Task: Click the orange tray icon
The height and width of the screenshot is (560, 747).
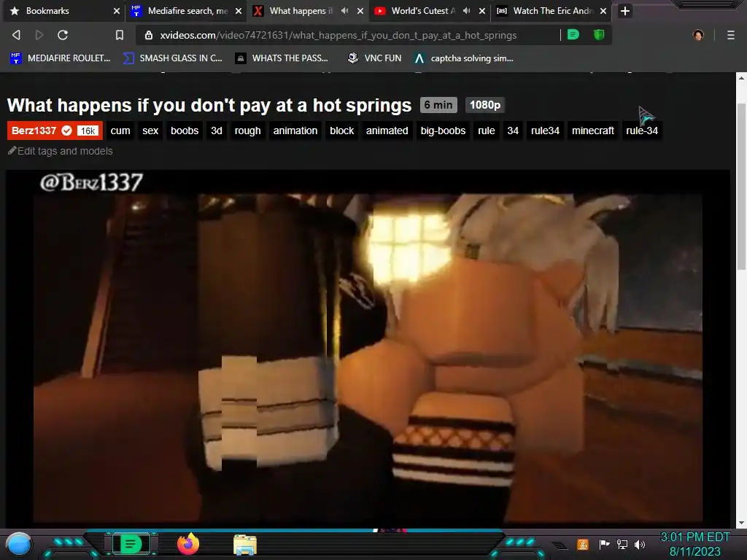Action: click(582, 544)
